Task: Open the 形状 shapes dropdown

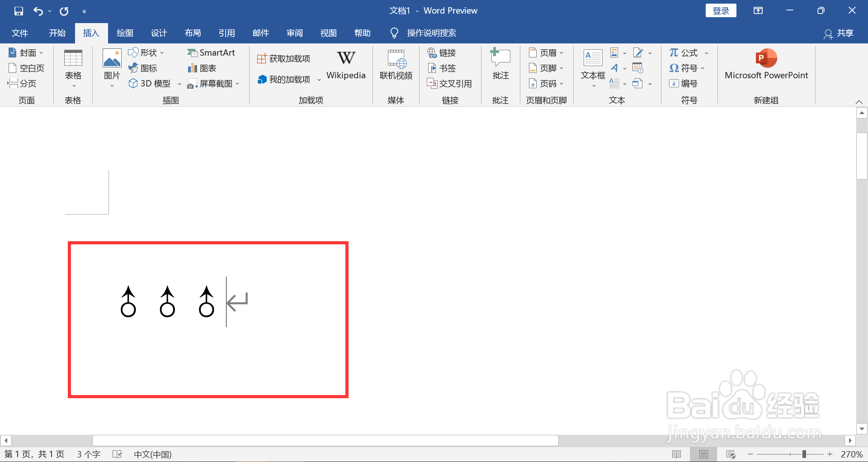Action: (161, 52)
